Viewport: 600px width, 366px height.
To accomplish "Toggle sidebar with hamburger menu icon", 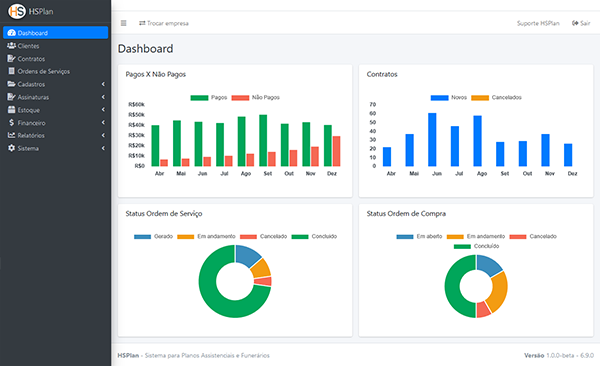I will [x=124, y=23].
